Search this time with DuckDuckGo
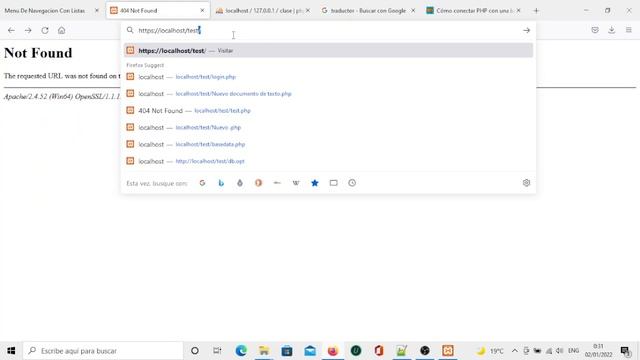Viewport: 640px width, 360px height. point(259,183)
